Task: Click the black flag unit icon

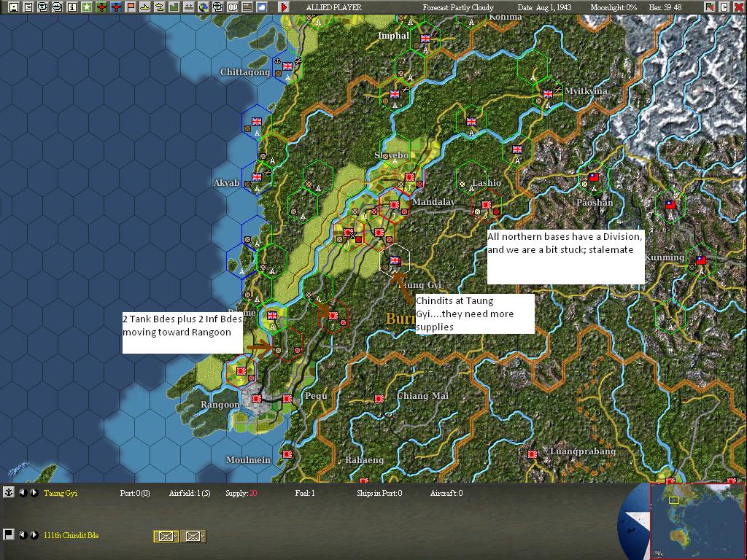Action: [x=9, y=534]
